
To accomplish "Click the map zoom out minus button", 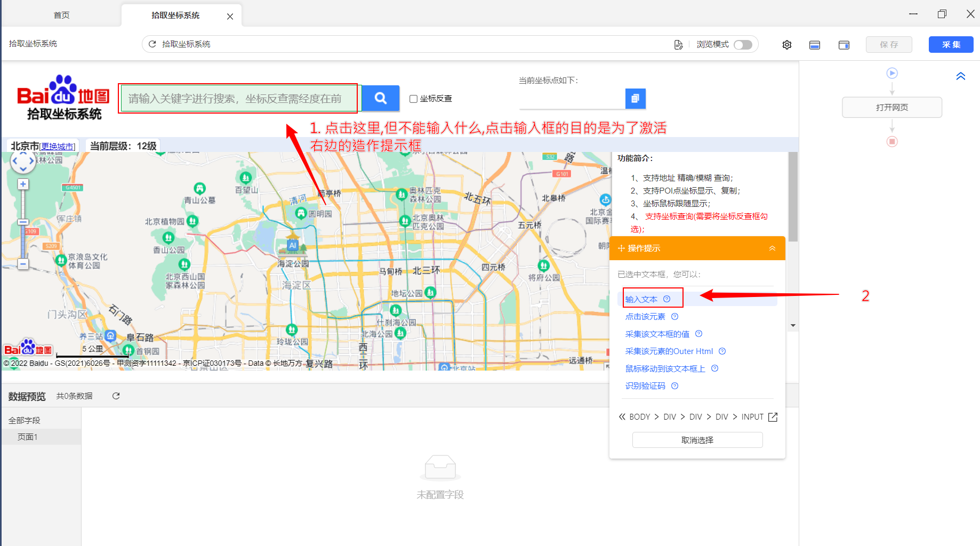I will [23, 263].
